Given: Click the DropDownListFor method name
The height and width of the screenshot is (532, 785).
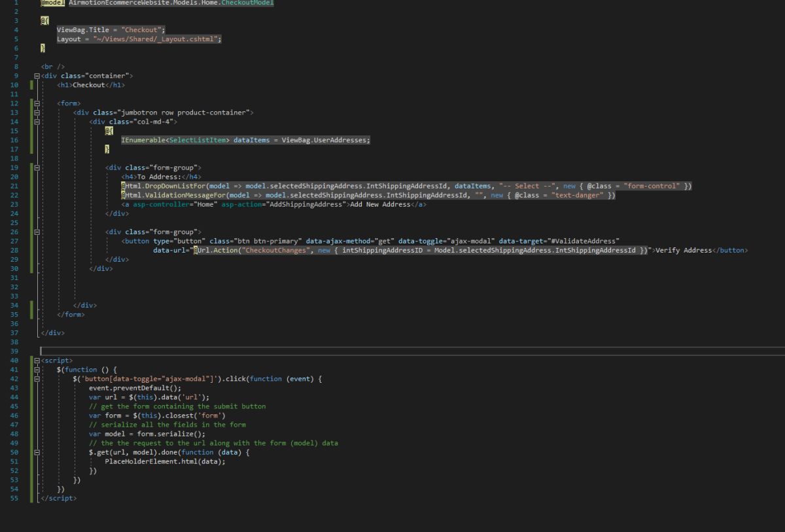Looking at the screenshot, I should point(175,186).
